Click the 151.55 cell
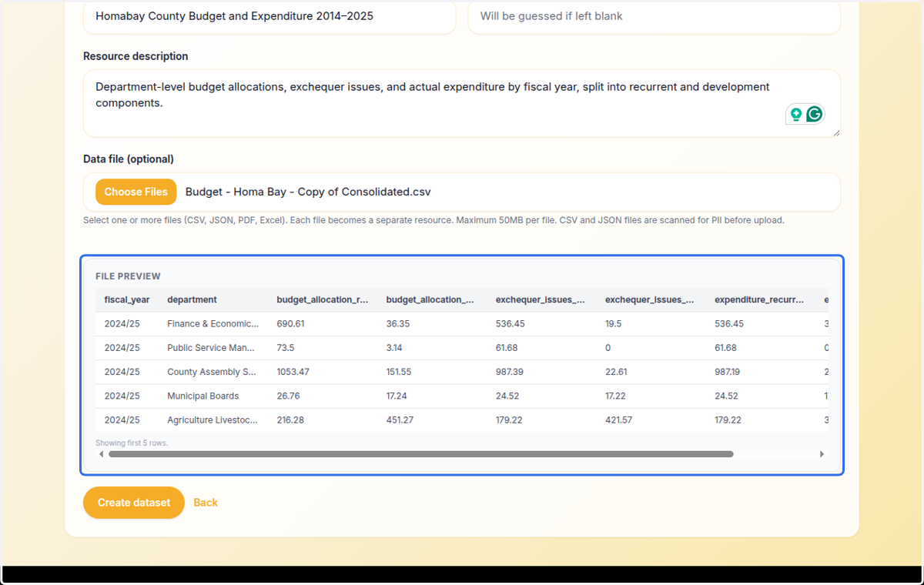924x585 pixels. pos(399,372)
